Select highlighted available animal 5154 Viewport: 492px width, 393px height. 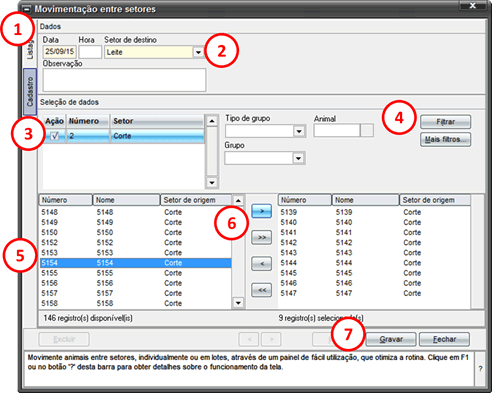tap(136, 263)
